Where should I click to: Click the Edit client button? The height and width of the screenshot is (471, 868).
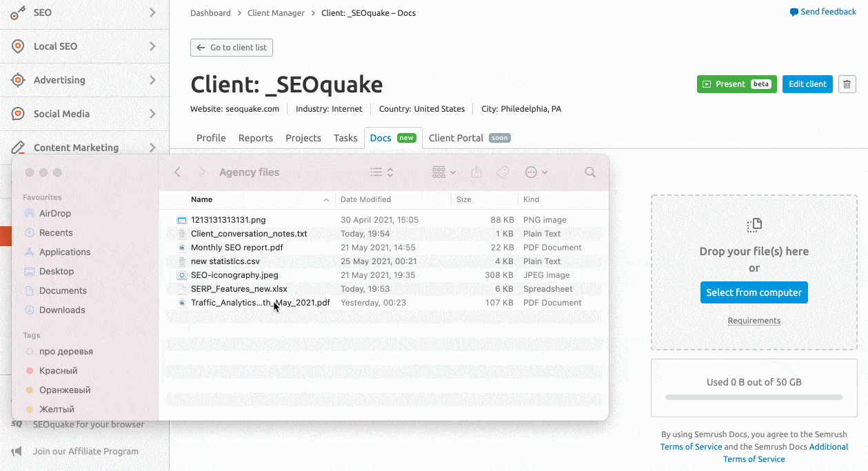[807, 84]
